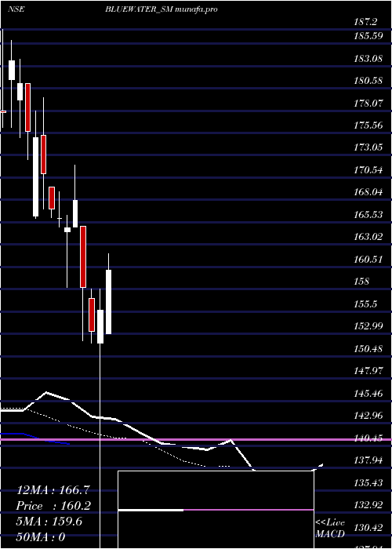The image size is (392, 549).
Task: Click the 175.56 price axis label
Action: pos(368,125)
